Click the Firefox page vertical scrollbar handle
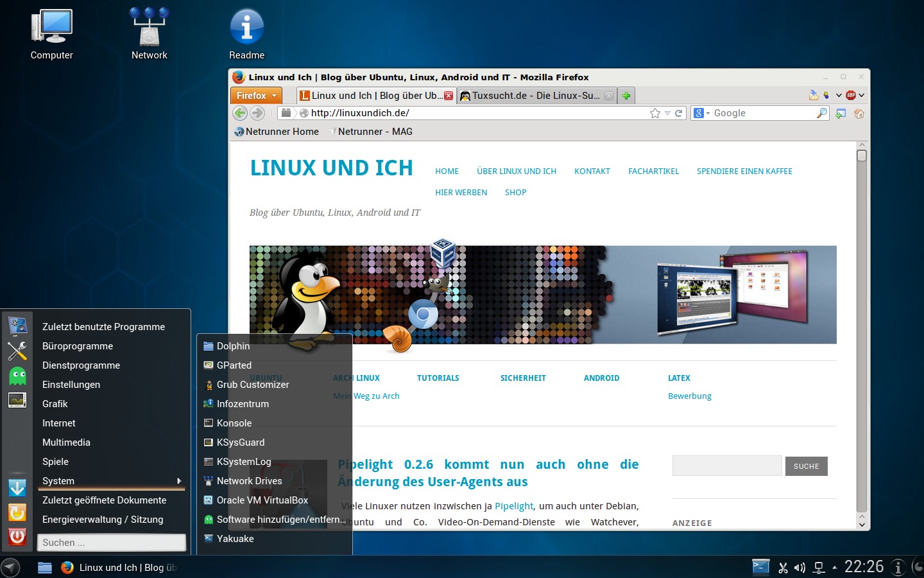Screen dimensions: 924x578 [x=862, y=156]
